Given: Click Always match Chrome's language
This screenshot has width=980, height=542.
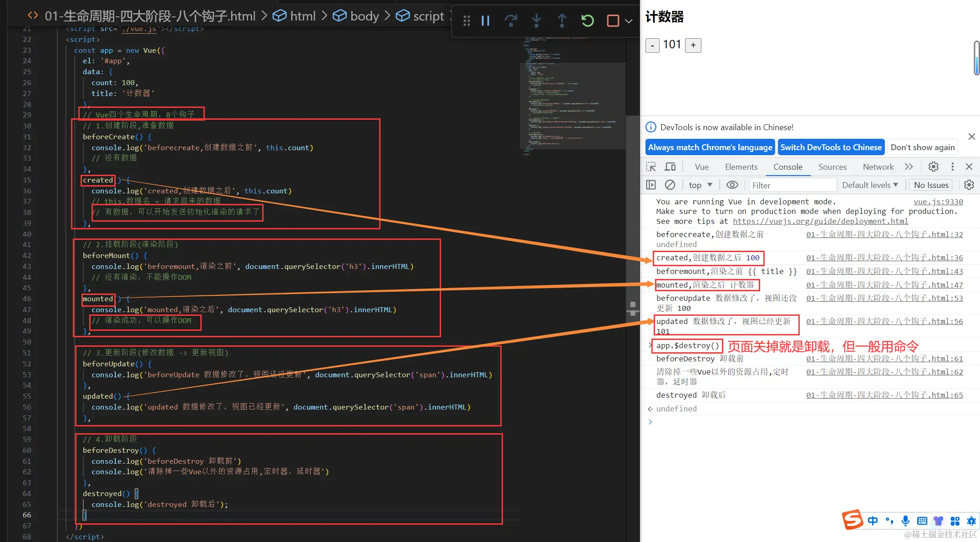Looking at the screenshot, I should point(710,147).
